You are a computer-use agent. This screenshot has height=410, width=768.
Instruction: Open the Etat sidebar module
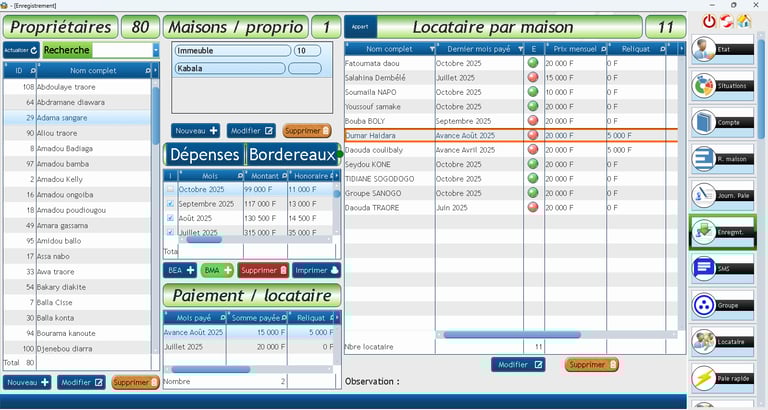coord(722,49)
